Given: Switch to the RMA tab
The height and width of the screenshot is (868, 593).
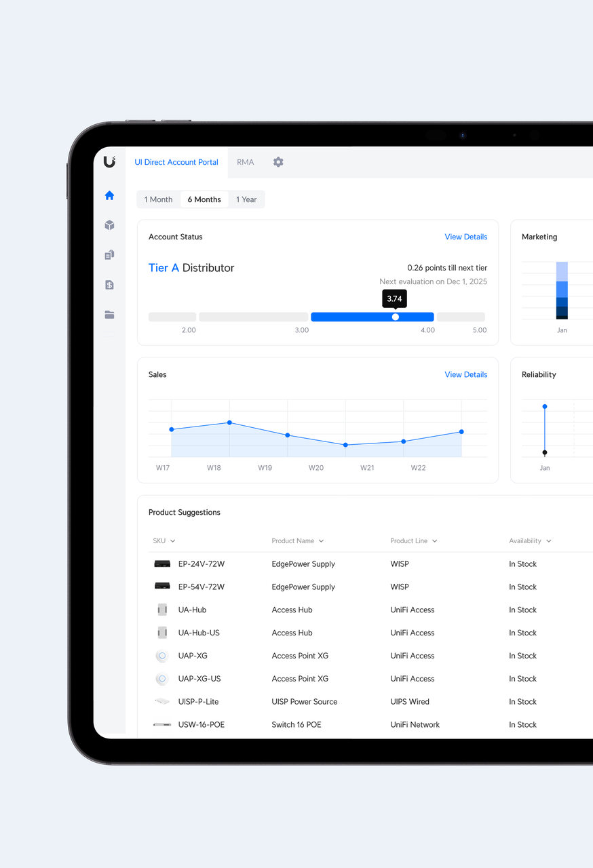Looking at the screenshot, I should 245,163.
